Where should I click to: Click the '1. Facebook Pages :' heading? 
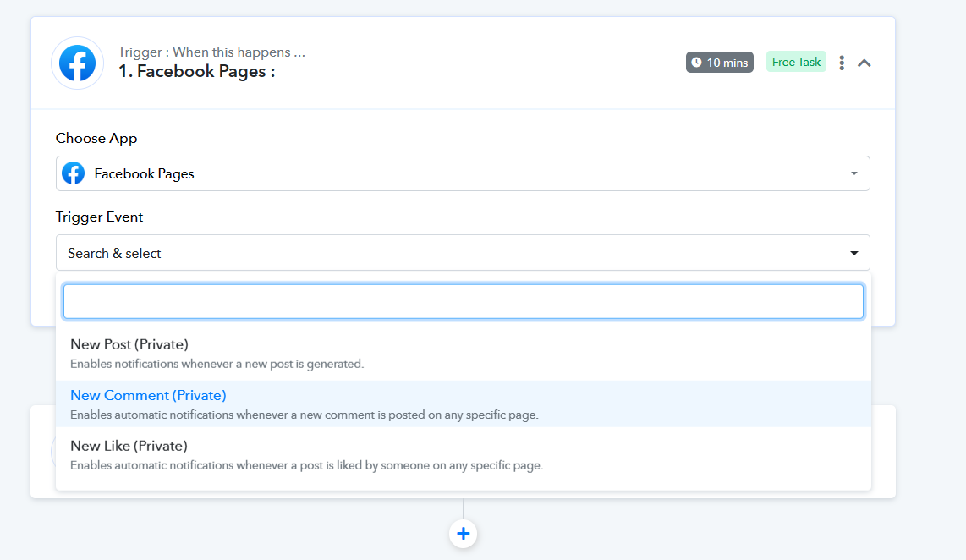point(196,71)
